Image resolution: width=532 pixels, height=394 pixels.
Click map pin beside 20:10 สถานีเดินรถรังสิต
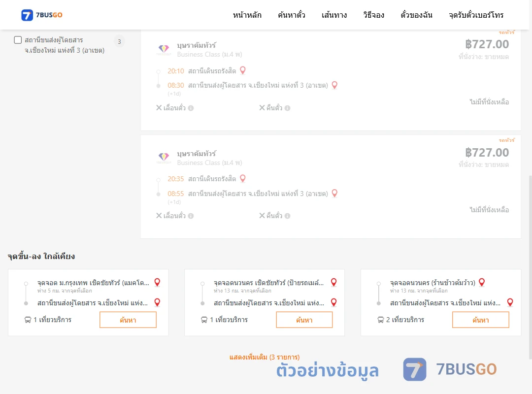tap(242, 70)
